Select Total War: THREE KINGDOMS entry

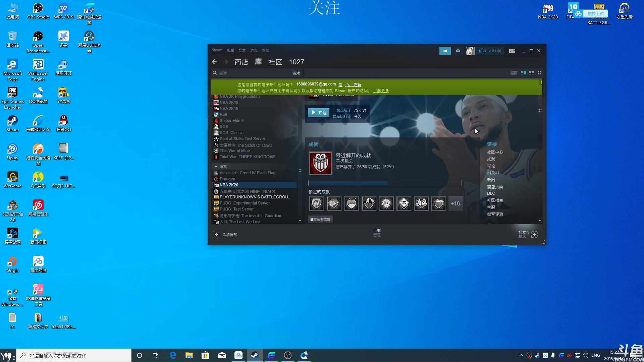248,157
